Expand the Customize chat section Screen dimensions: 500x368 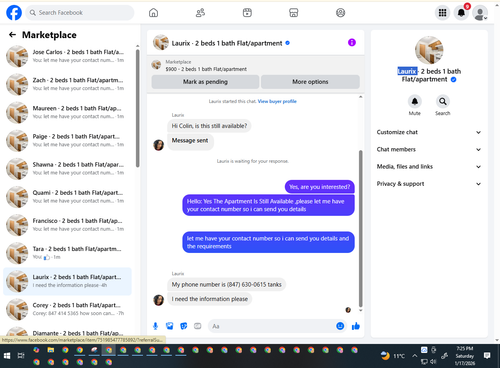pyautogui.click(x=429, y=132)
